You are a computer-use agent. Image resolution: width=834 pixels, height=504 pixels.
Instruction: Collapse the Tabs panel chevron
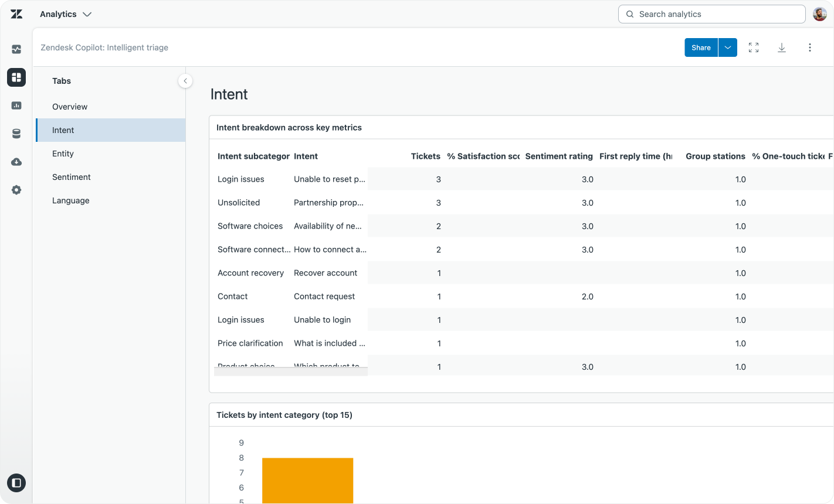(185, 81)
